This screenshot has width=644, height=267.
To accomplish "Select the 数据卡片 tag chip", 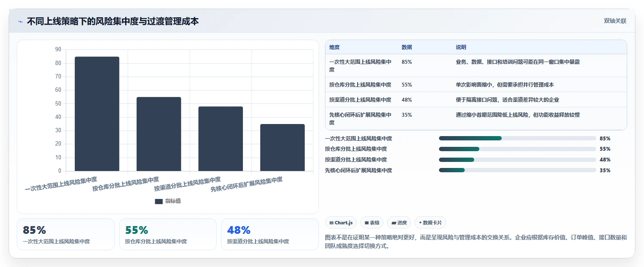I will [x=430, y=223].
